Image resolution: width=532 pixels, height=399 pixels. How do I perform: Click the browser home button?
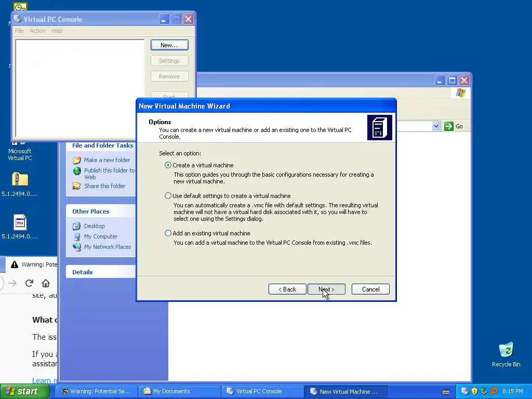(46, 283)
